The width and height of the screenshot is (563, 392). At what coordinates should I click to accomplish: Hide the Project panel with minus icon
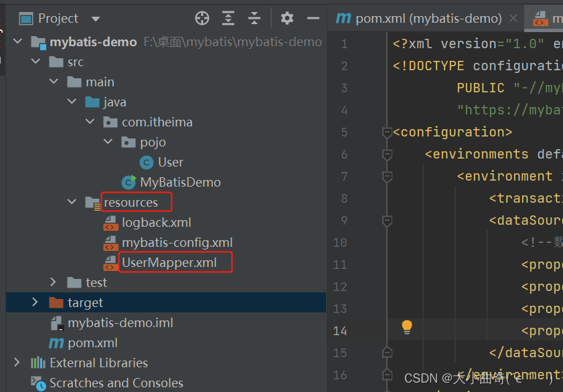(x=313, y=18)
